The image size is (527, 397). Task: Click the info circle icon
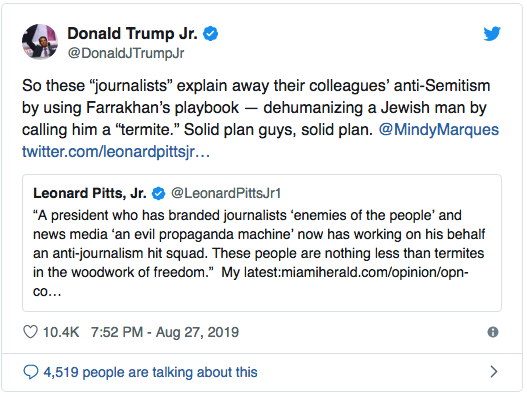[x=493, y=332]
